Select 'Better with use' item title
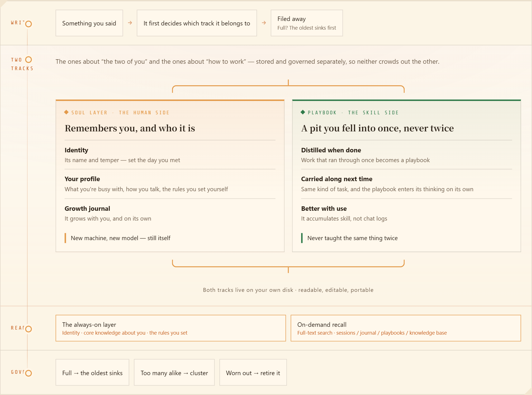 324,209
